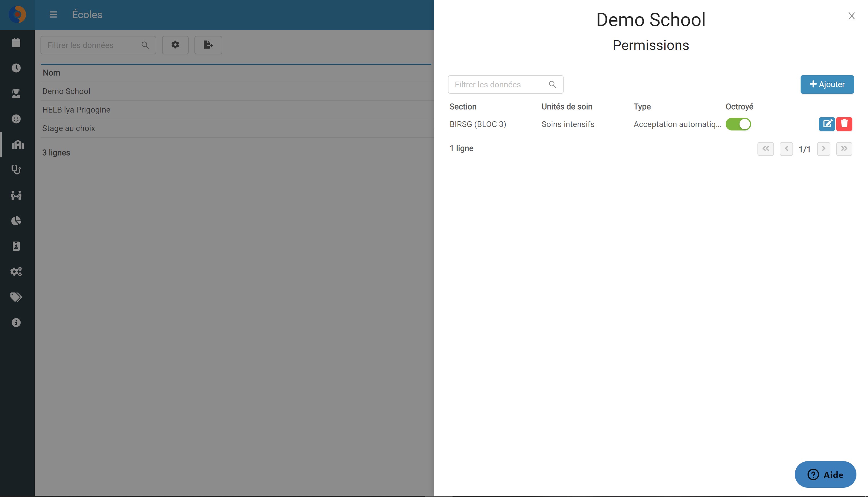Screen dimensions: 868x497
Task: Focus the schools Filtrer les données field
Action: (x=98, y=45)
